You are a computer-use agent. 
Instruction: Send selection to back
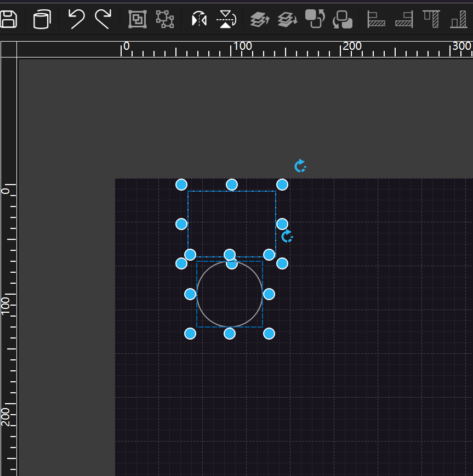click(x=343, y=19)
